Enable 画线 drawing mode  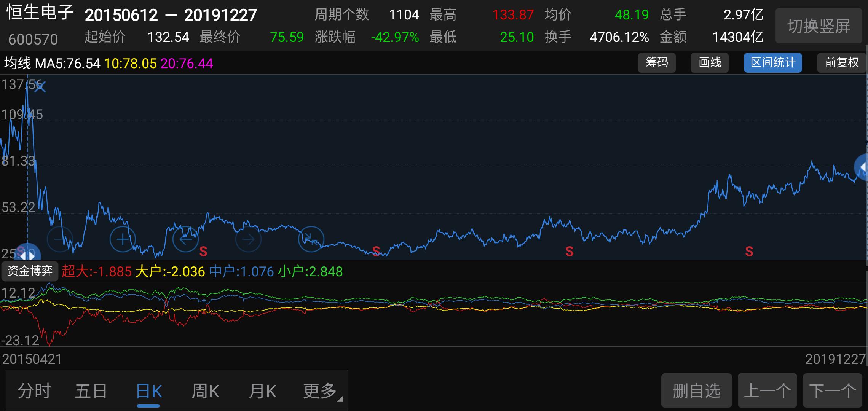(710, 62)
